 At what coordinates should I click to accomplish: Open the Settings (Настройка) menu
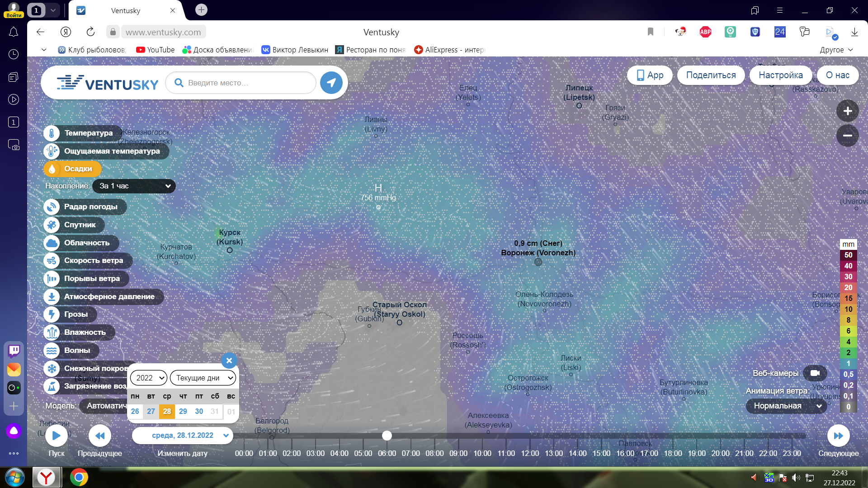[780, 75]
